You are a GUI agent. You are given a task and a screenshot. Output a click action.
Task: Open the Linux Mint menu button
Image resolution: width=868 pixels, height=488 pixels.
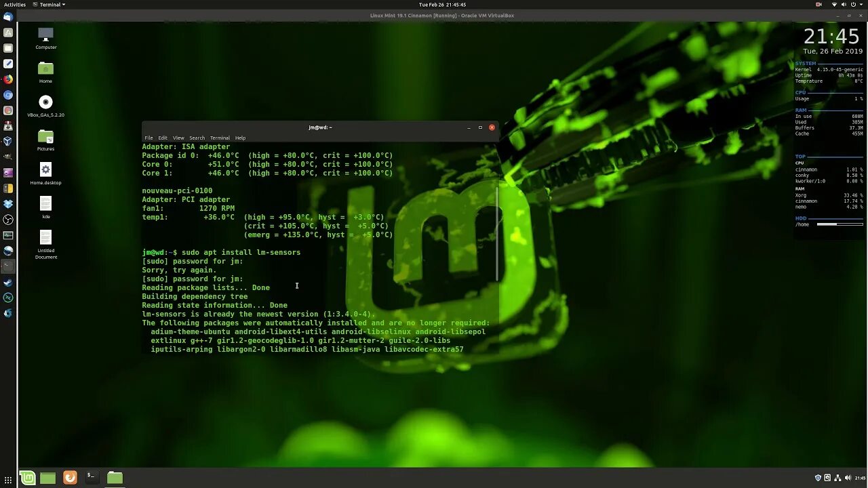coord(27,478)
